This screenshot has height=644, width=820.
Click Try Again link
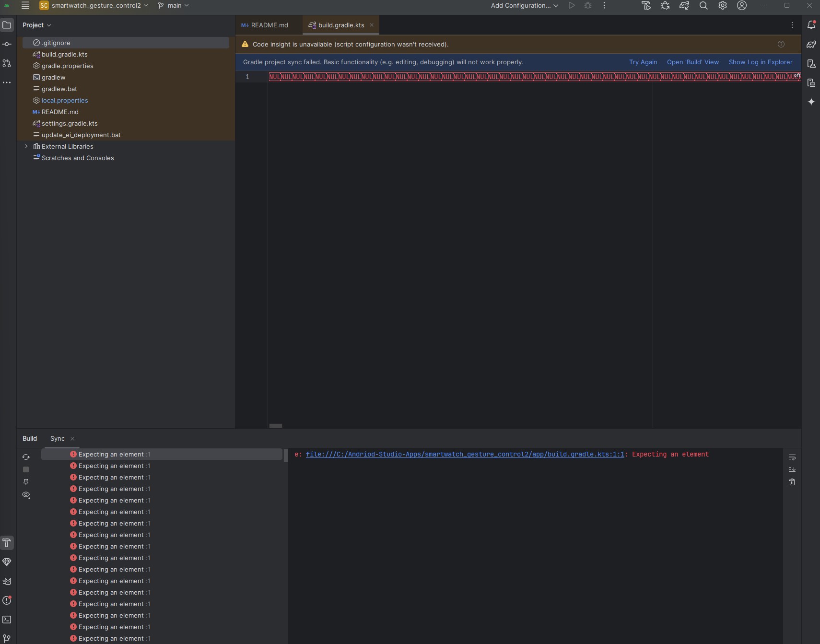coord(643,62)
